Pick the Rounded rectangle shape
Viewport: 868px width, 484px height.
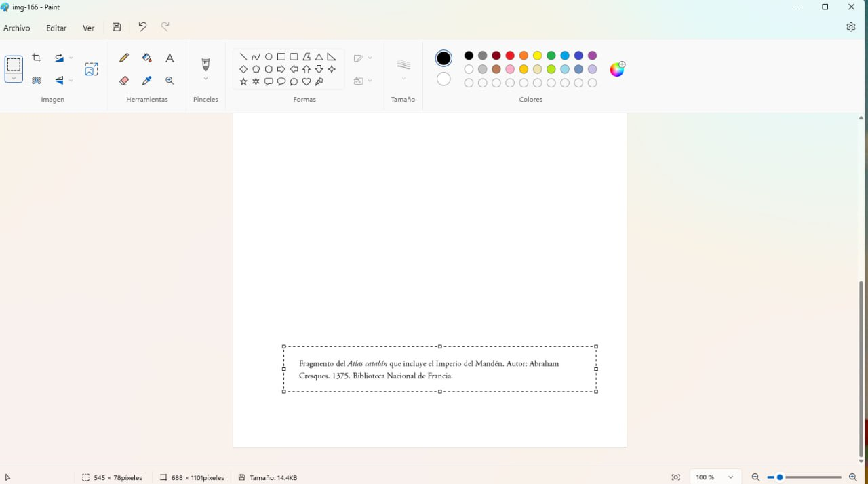click(294, 57)
